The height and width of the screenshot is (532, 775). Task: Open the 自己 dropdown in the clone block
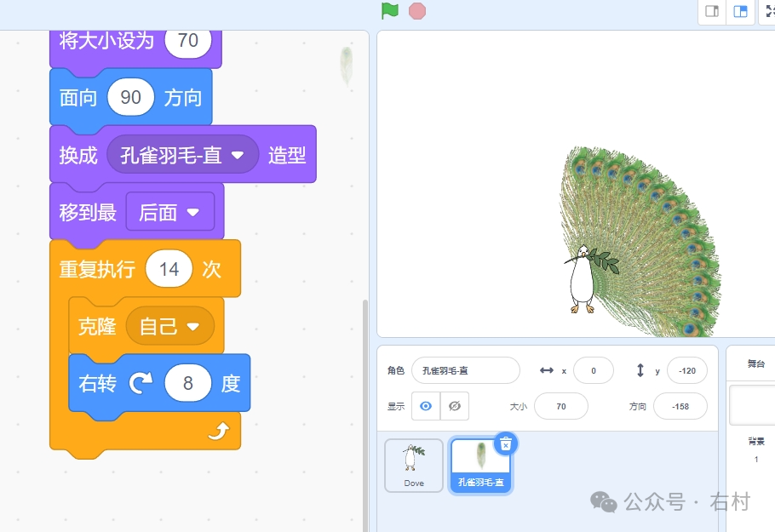(x=170, y=326)
